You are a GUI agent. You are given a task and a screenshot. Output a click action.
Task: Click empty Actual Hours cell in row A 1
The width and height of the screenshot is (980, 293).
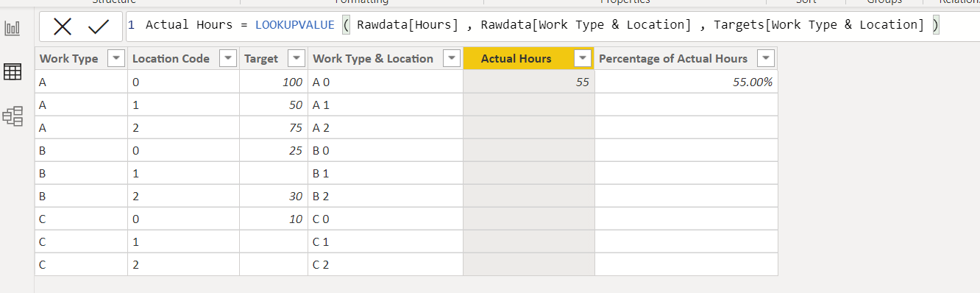tap(529, 105)
